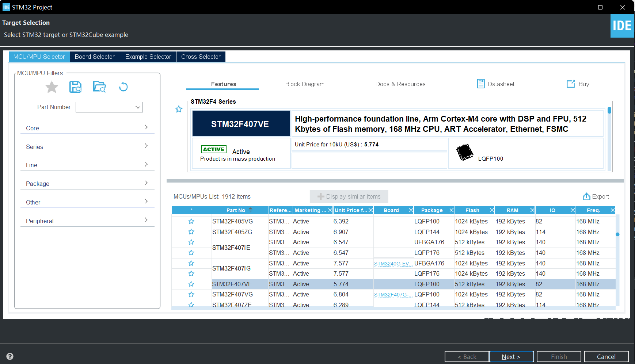This screenshot has width=635, height=364.
Task: Open the help question mark icon
Action: pos(10,356)
